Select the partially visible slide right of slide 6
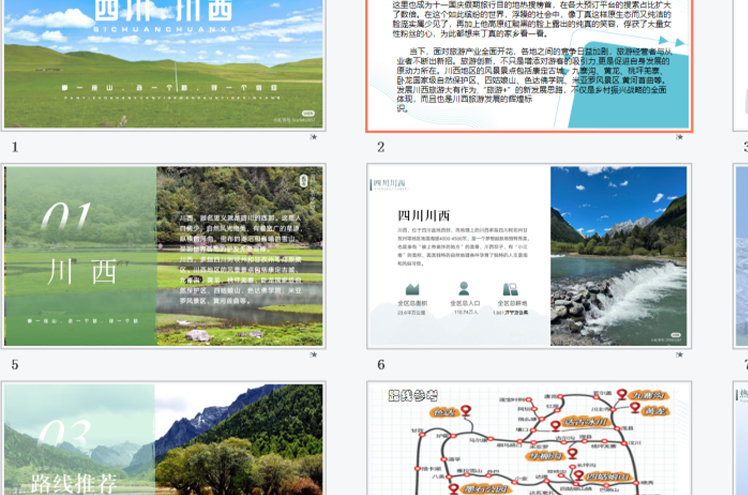The image size is (748, 495). [x=742, y=256]
